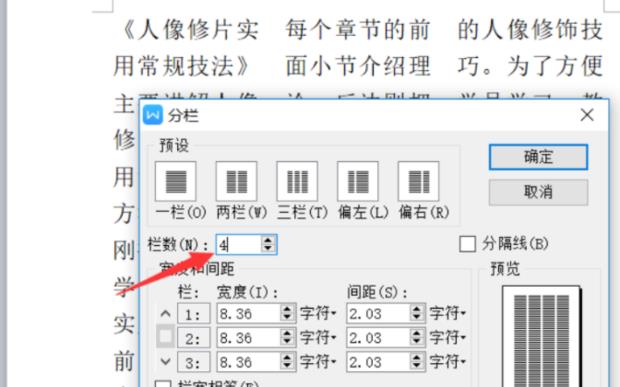Viewport: 620px width, 387px height.
Task: Click column number label 2:
Action: [193, 339]
